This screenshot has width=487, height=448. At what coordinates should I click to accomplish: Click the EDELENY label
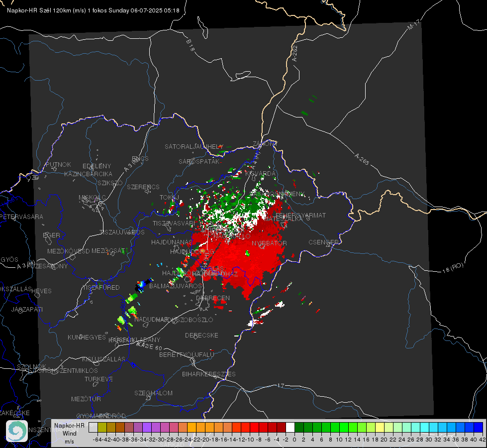(97, 166)
